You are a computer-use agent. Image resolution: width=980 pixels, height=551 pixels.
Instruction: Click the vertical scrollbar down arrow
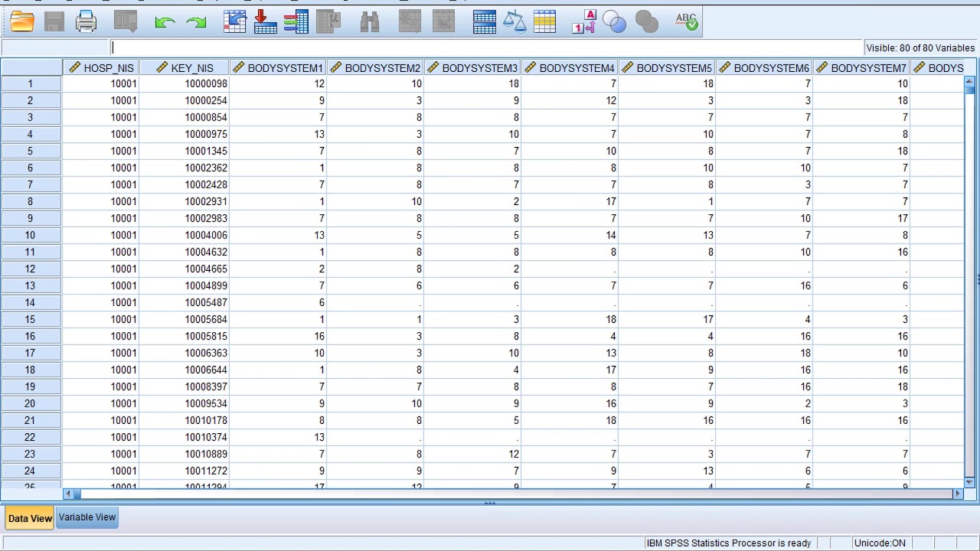click(x=970, y=481)
